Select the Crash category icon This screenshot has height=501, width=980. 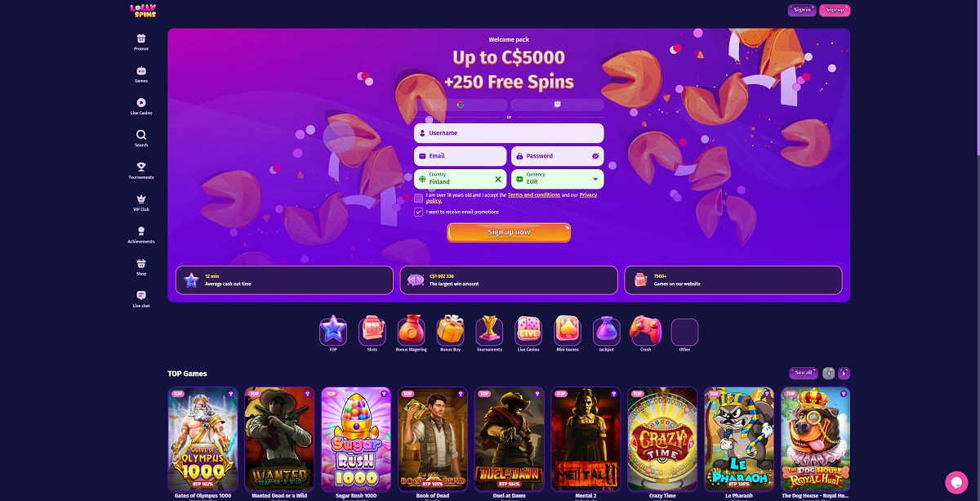(645, 330)
